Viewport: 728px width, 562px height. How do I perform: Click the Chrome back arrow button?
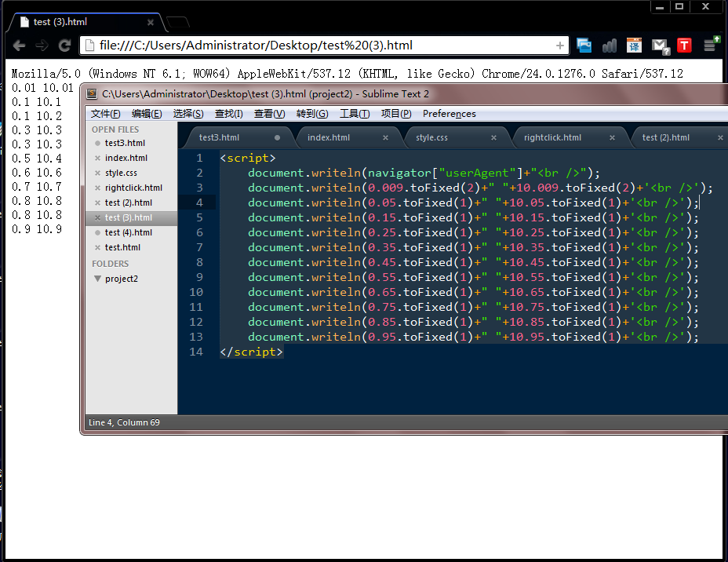19,46
